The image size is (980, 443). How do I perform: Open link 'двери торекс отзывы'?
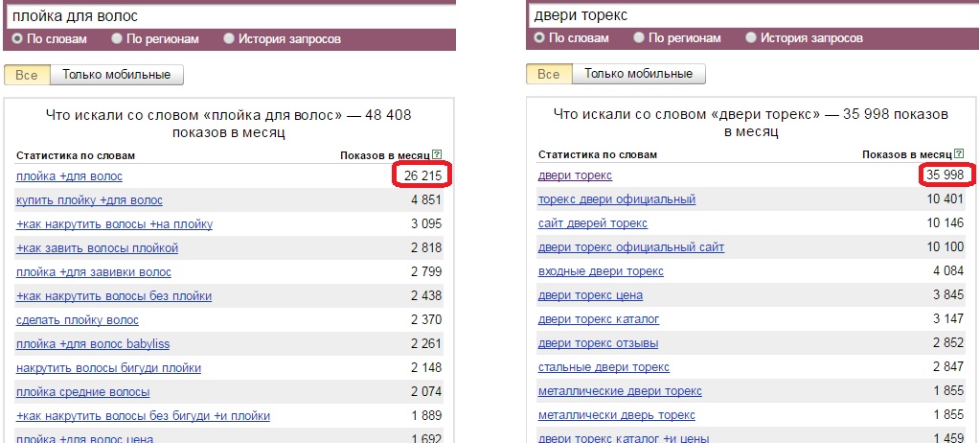(598, 343)
